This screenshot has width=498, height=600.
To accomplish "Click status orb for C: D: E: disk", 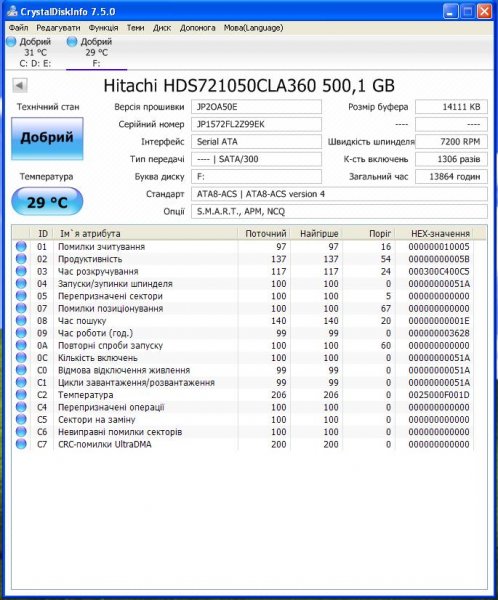I will pyautogui.click(x=11, y=41).
